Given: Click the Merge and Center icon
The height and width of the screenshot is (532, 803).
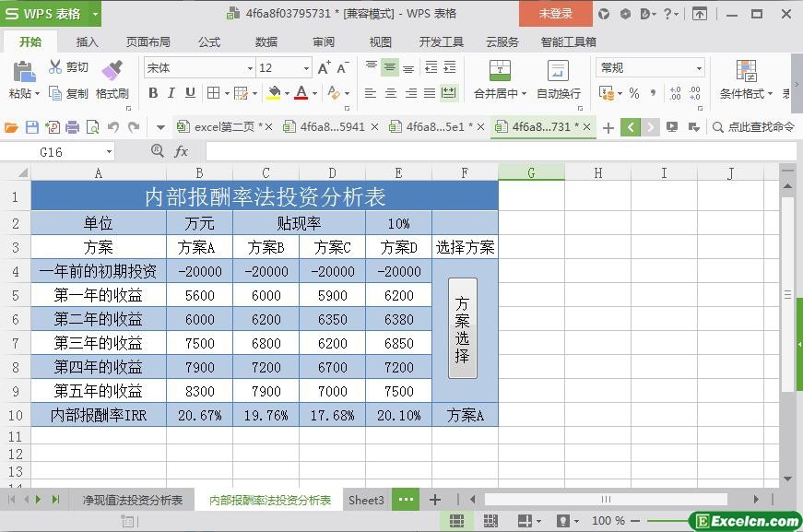Looking at the screenshot, I should tap(500, 70).
